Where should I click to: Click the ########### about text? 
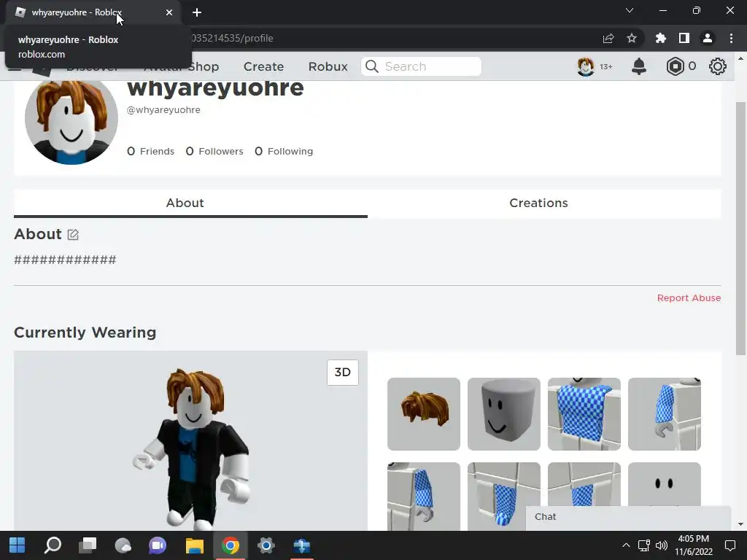coord(65,260)
